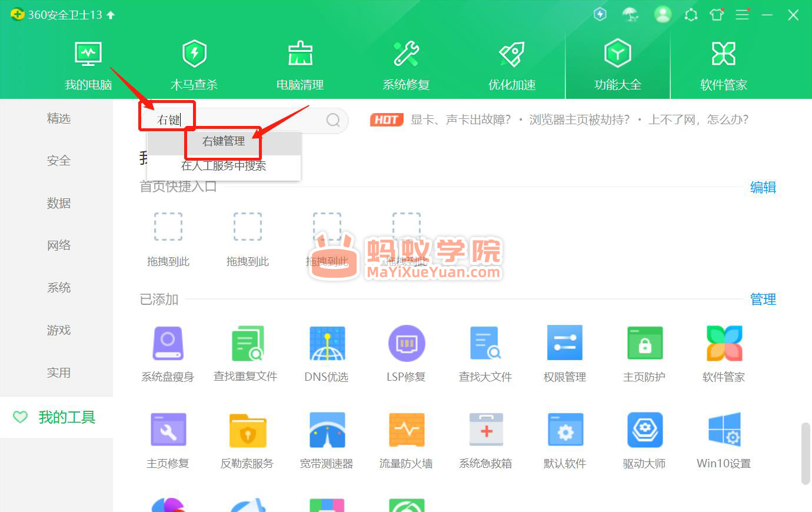The image size is (812, 512).
Task: Click the 编辑 link
Action: (763, 188)
